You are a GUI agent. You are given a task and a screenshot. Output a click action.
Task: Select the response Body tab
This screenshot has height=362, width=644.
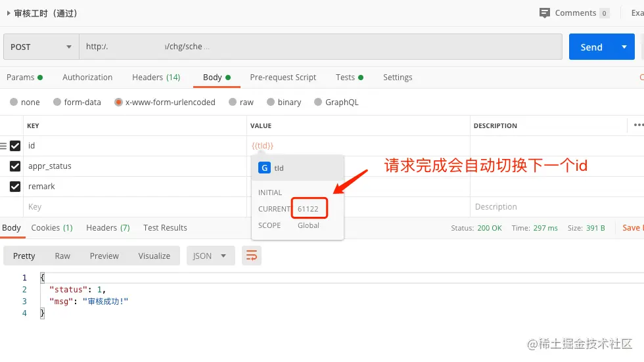click(12, 228)
